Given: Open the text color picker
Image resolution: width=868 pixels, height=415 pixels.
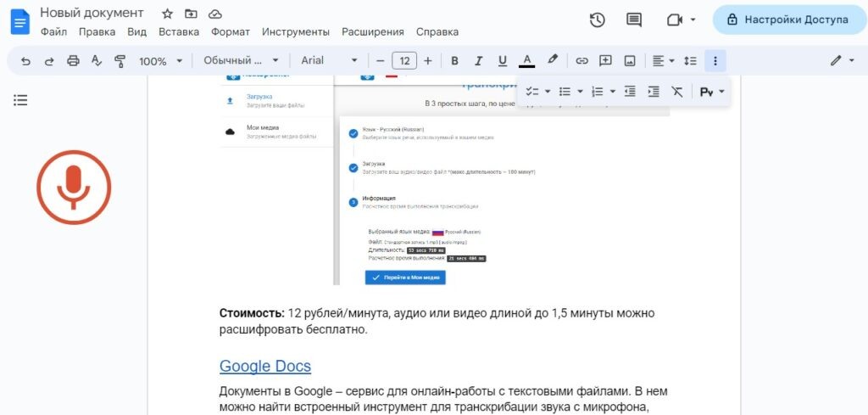Looking at the screenshot, I should tap(527, 61).
